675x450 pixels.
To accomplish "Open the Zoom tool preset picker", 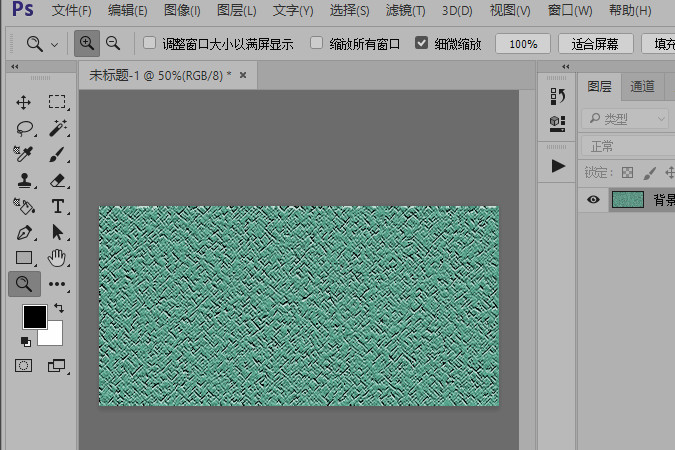I will (x=54, y=44).
